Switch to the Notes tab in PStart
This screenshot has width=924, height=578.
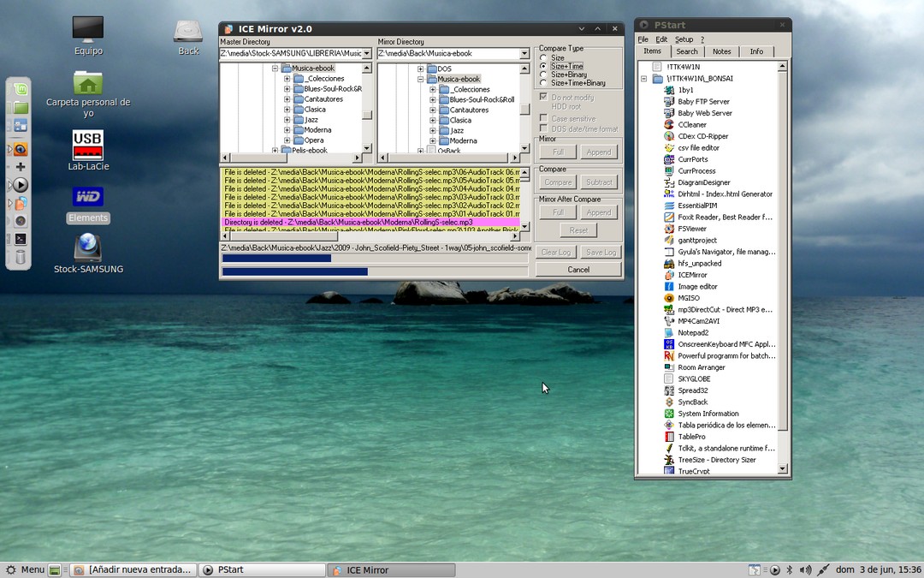pos(722,51)
